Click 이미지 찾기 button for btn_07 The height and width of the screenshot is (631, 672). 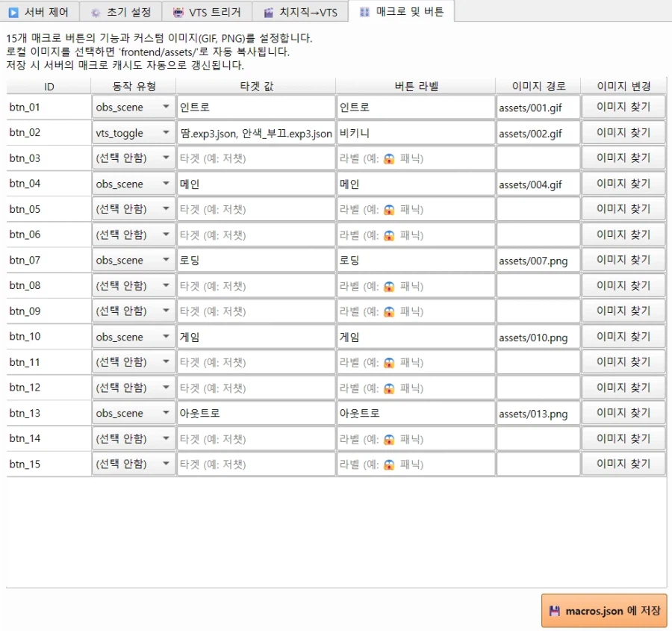coord(623,260)
